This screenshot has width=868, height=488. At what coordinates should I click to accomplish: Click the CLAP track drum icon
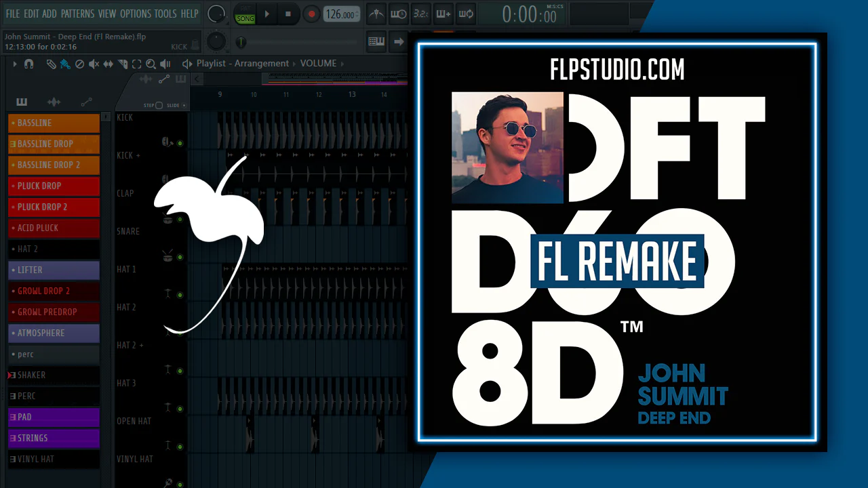pos(167,219)
